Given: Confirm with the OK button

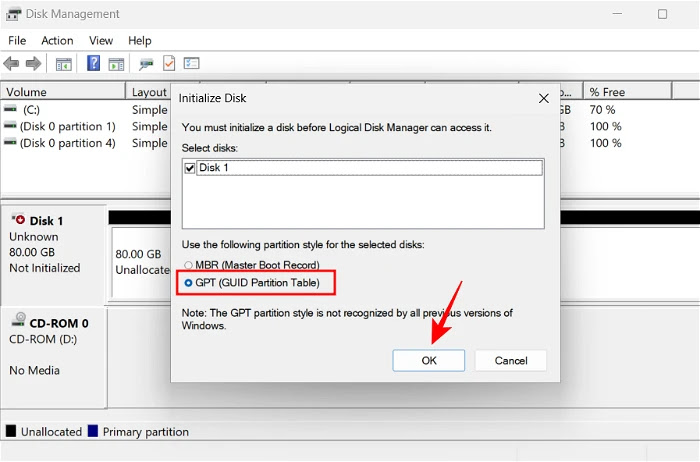Looking at the screenshot, I should tap(429, 360).
